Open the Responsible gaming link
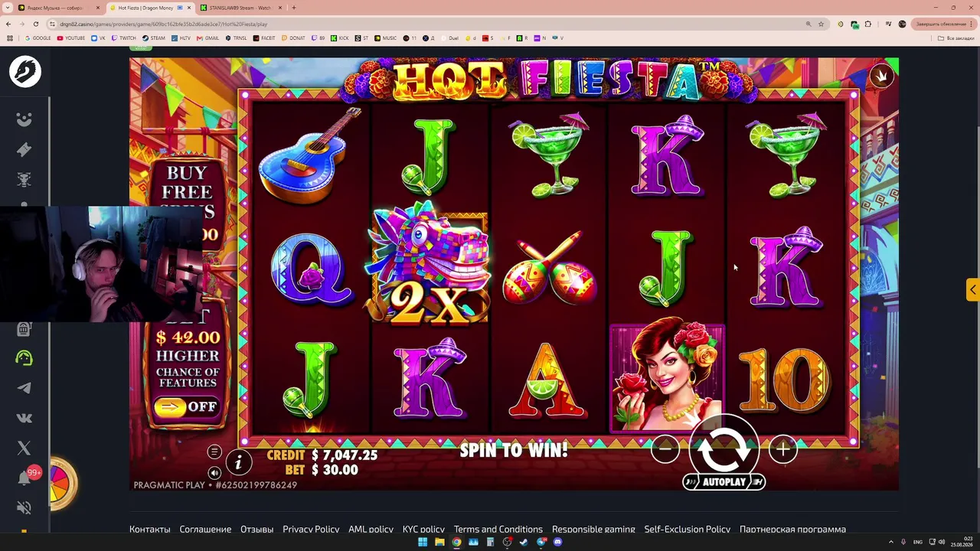 click(x=593, y=529)
